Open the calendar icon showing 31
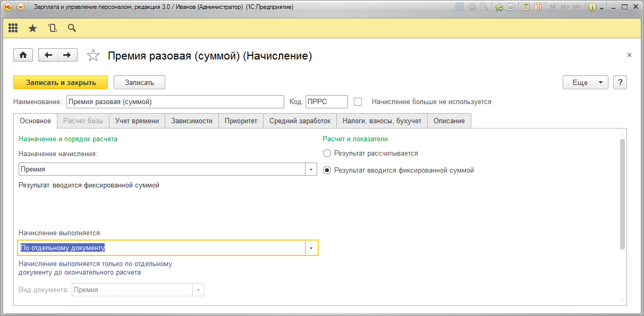 point(538,7)
